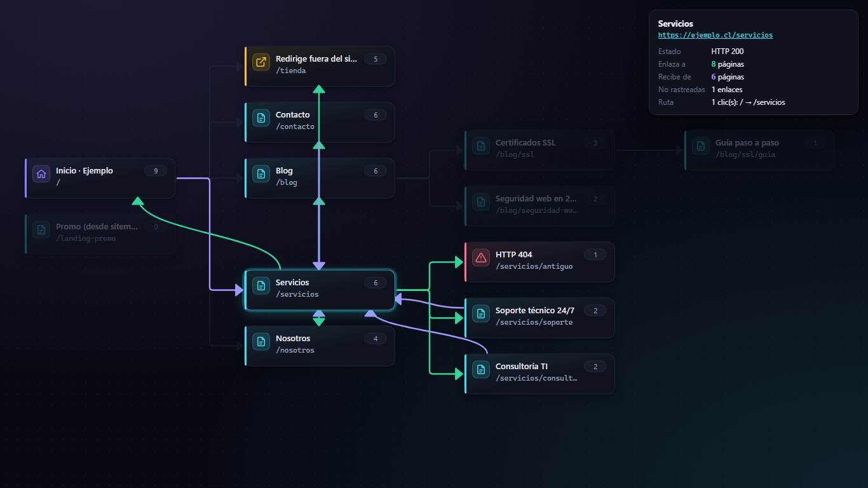Screen dimensions: 868x488
Task: Click the page icon on the Servicios node
Action: pyautogui.click(x=261, y=286)
